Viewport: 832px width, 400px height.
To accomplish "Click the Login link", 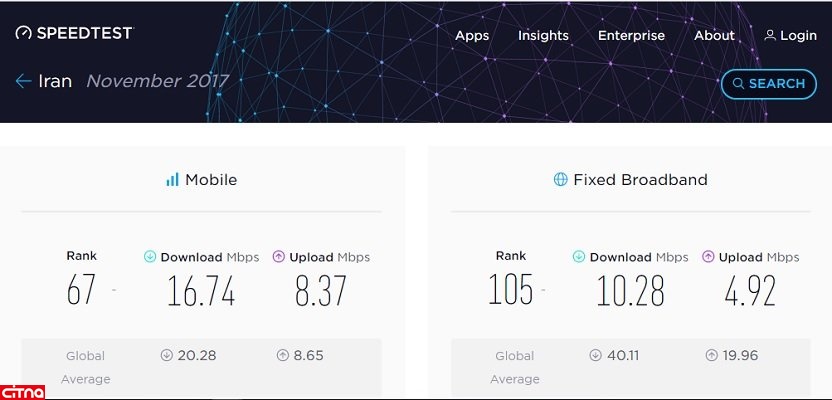I will [x=798, y=35].
